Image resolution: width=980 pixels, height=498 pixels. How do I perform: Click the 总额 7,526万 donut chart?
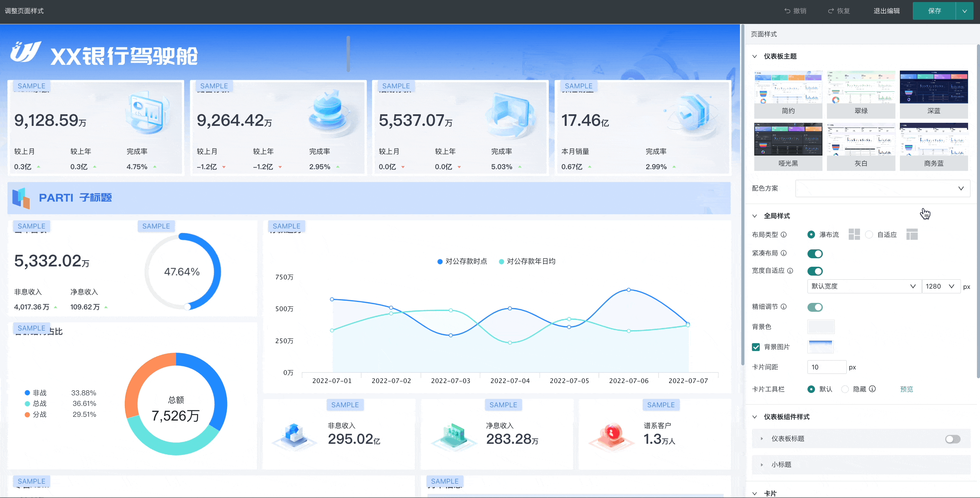coord(176,404)
